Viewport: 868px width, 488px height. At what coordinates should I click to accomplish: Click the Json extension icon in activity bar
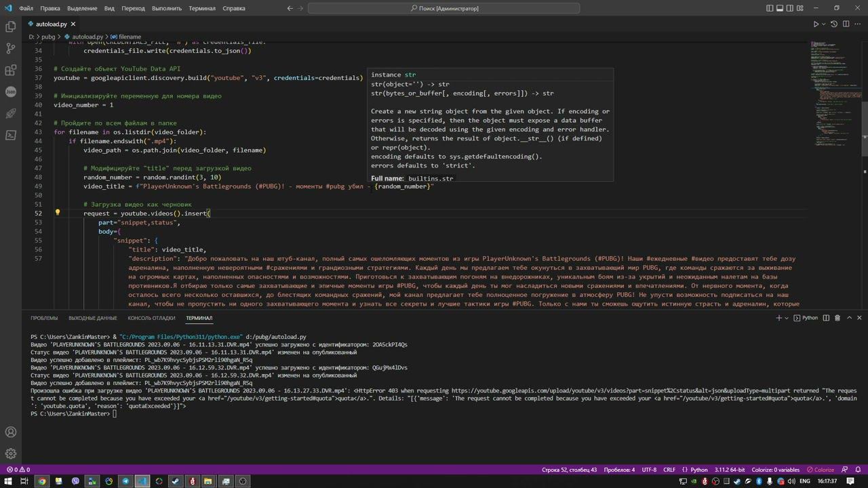click(11, 91)
